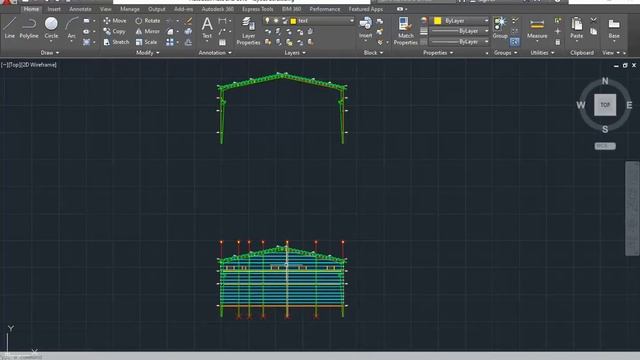Click the yellow layer color swatch
The width and height of the screenshot is (640, 360).
click(293, 21)
